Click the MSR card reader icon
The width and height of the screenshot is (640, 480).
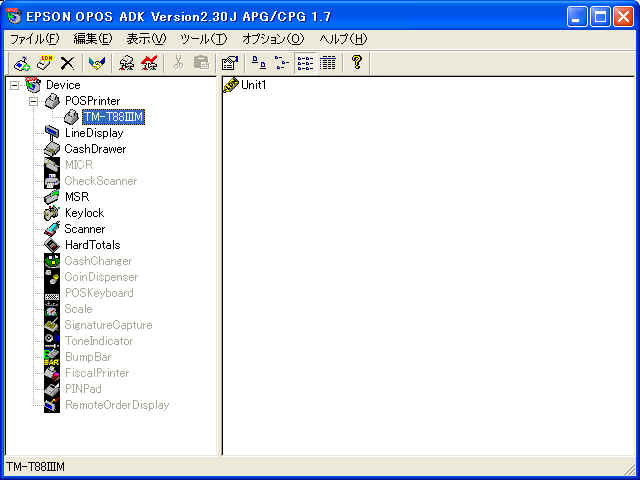pos(52,197)
